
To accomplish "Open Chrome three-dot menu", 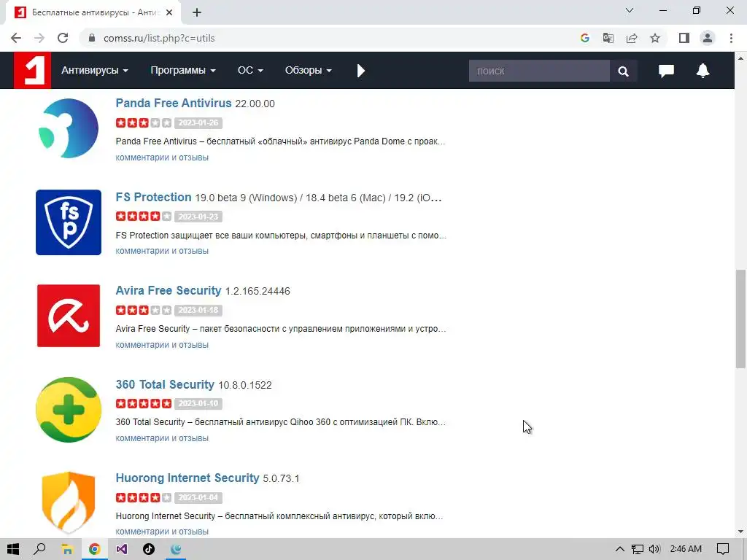I will click(731, 38).
